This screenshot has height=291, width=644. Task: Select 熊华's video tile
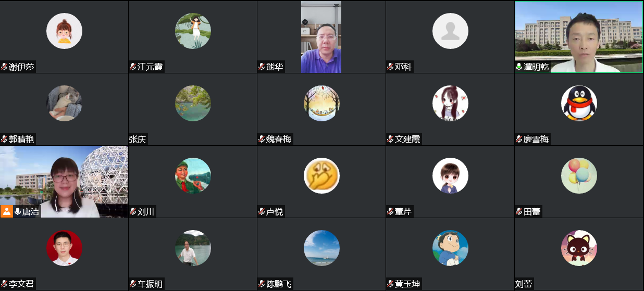click(x=321, y=37)
